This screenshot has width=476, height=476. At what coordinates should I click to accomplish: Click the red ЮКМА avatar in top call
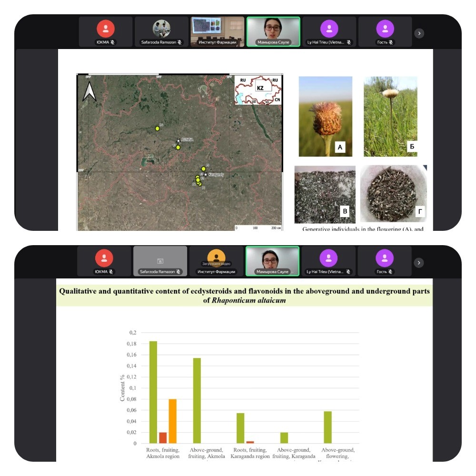[105, 29]
